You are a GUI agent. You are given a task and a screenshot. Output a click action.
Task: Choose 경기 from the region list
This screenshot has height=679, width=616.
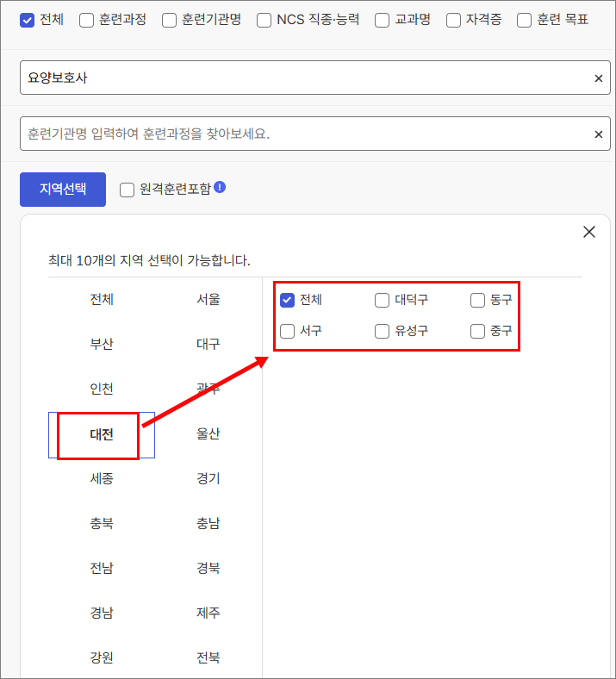(x=208, y=479)
